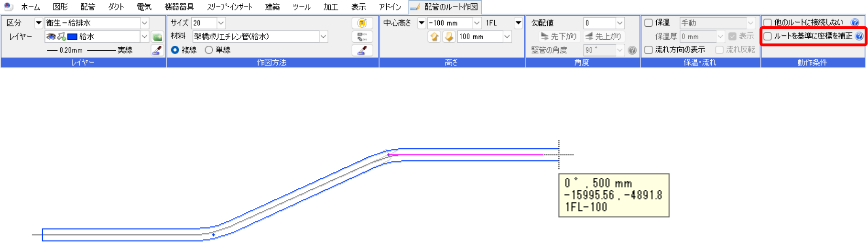Click the layer lock/select icon next to eye
Screen dimensions: 868x251
tap(62, 36)
